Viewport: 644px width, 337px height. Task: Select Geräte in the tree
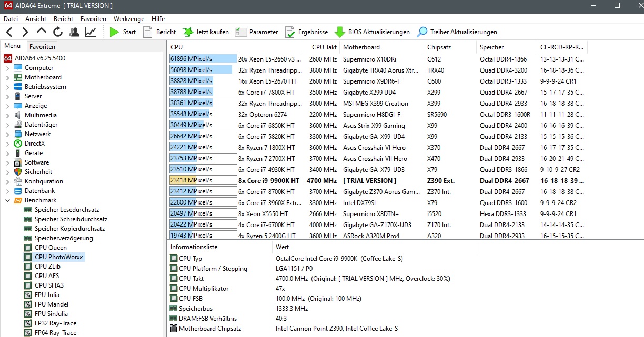point(34,153)
